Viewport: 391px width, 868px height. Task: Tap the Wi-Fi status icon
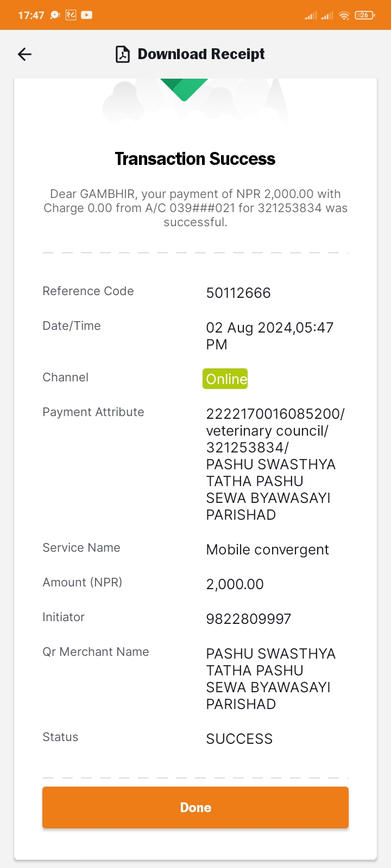pyautogui.click(x=344, y=15)
